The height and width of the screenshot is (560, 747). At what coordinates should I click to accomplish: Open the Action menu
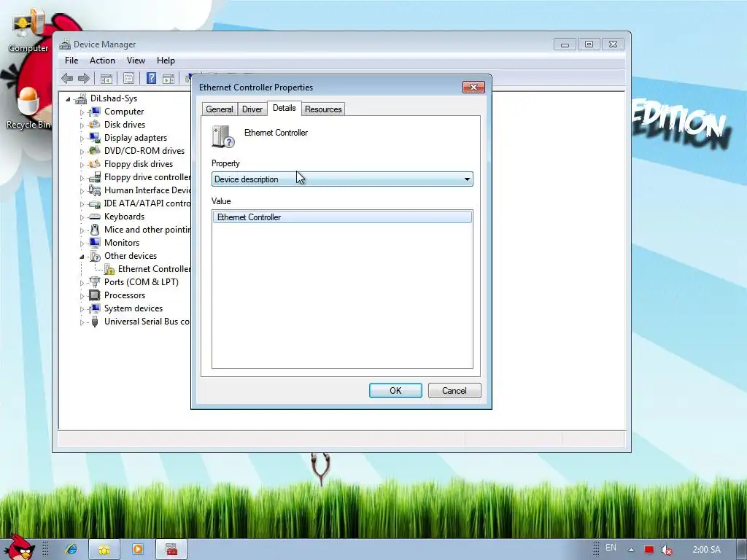[x=102, y=61]
